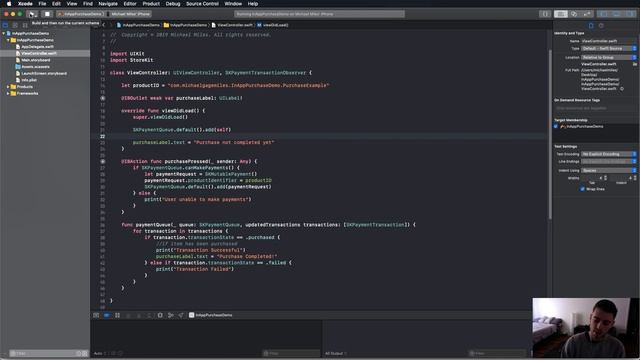Open the Source Control navigator icon

click(x=15, y=25)
